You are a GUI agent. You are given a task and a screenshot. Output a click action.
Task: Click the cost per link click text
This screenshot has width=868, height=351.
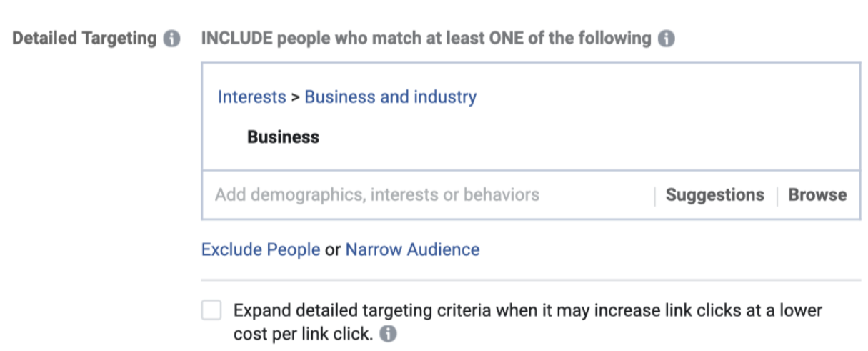pyautogui.click(x=302, y=334)
